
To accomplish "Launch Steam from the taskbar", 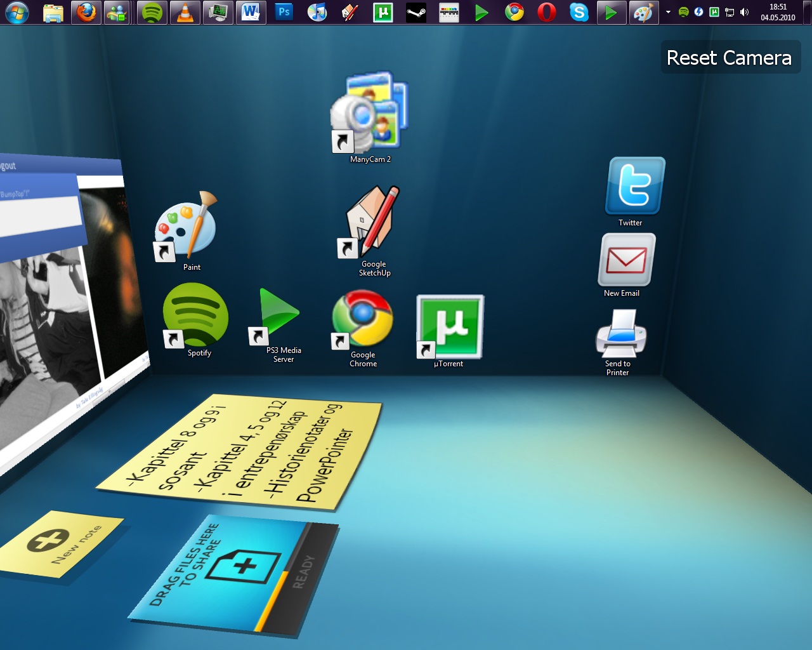I will click(416, 13).
